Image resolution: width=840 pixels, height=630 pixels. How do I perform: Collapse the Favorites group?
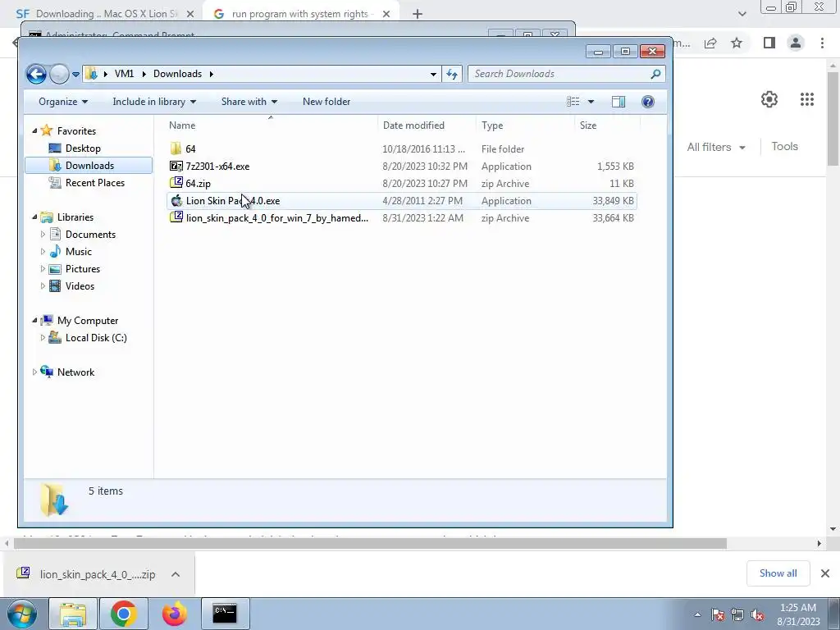click(x=34, y=130)
